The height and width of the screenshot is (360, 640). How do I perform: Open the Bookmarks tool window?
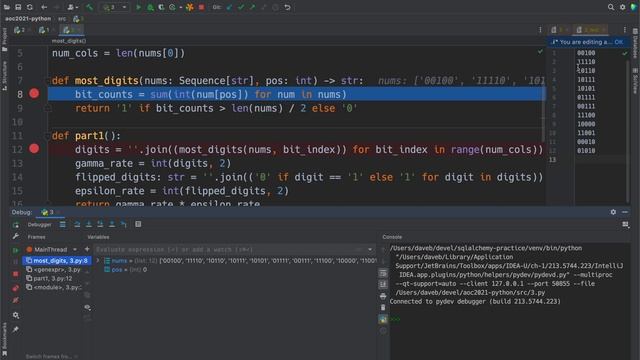[x=4, y=338]
